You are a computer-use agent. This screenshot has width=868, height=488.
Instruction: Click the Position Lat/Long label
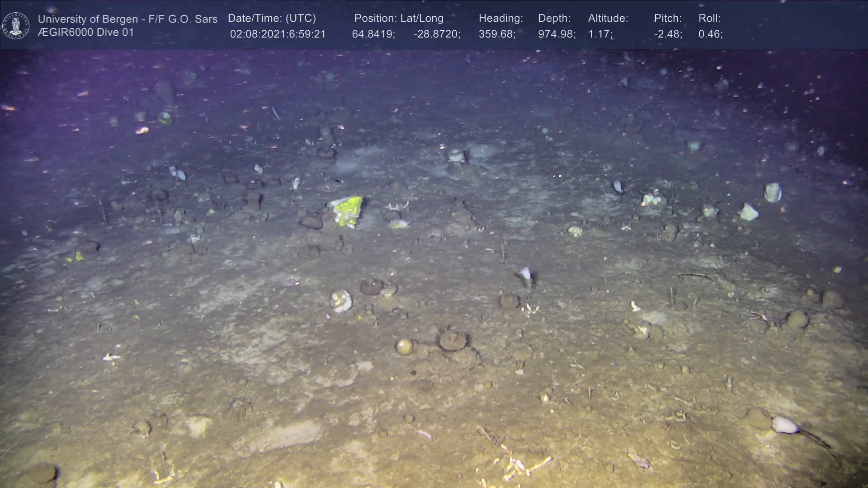pyautogui.click(x=399, y=19)
